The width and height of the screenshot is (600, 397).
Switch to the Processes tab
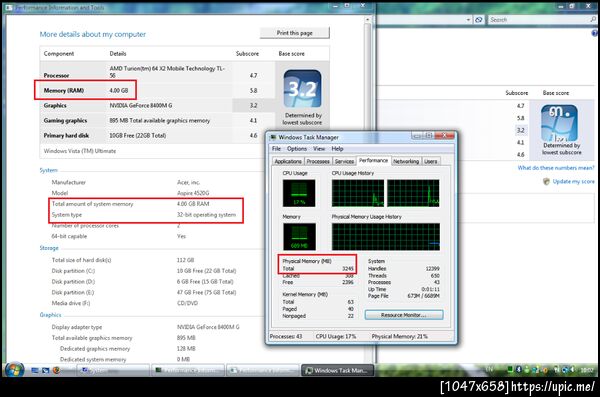pyautogui.click(x=318, y=162)
